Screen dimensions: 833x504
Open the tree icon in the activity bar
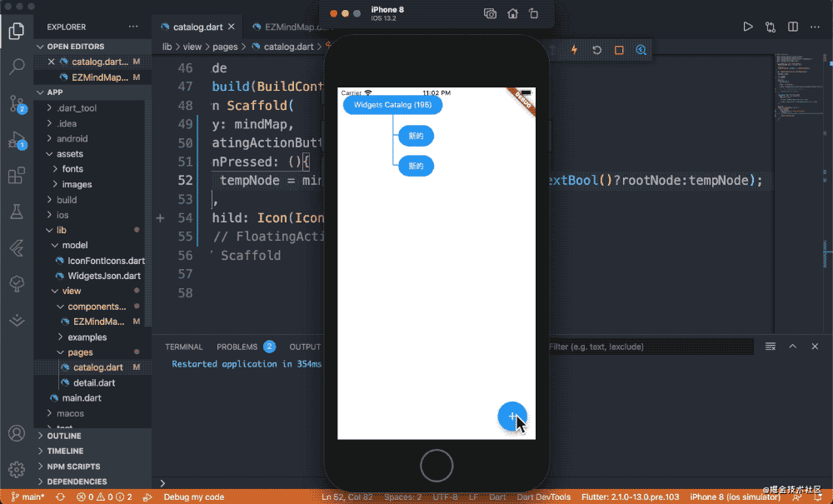click(x=17, y=283)
